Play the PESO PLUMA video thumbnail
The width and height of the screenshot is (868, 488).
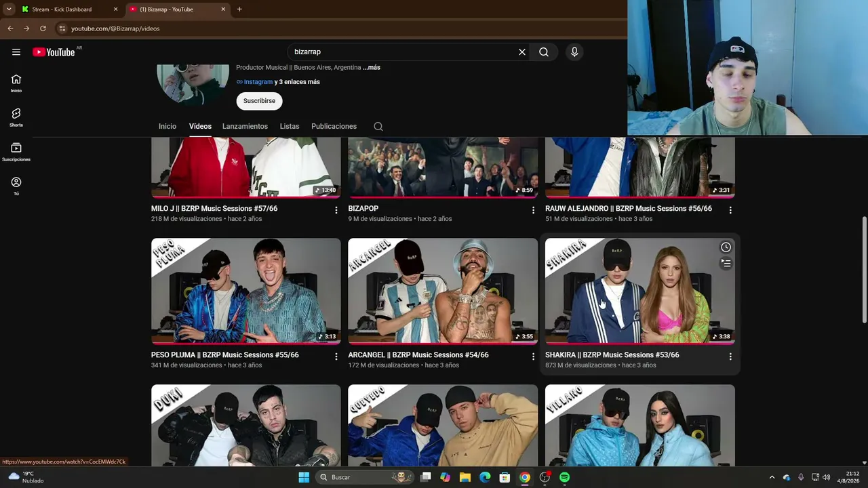click(246, 291)
